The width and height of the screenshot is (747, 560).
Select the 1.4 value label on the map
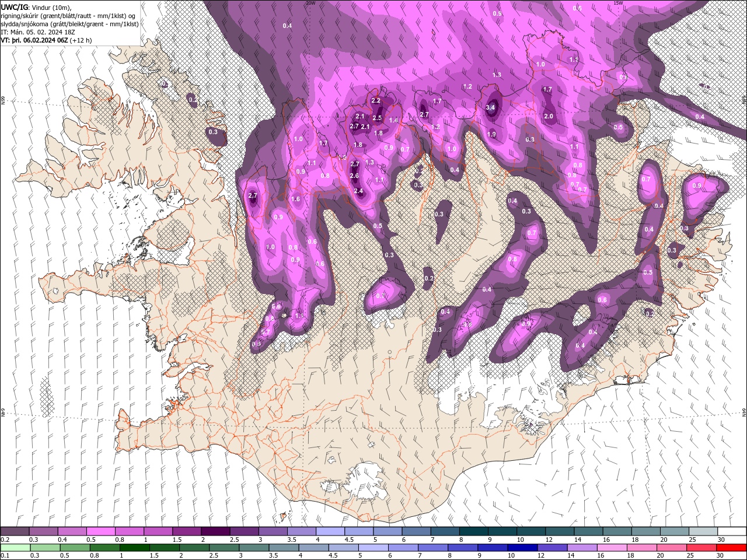click(x=393, y=121)
